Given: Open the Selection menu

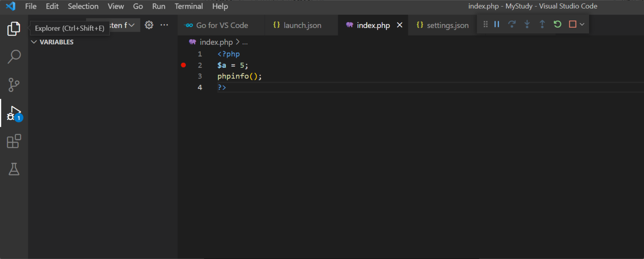Looking at the screenshot, I should 83,6.
